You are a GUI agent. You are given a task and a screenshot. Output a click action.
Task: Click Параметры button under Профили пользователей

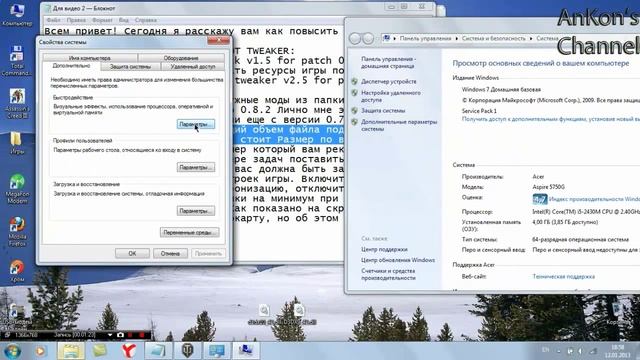point(196,167)
